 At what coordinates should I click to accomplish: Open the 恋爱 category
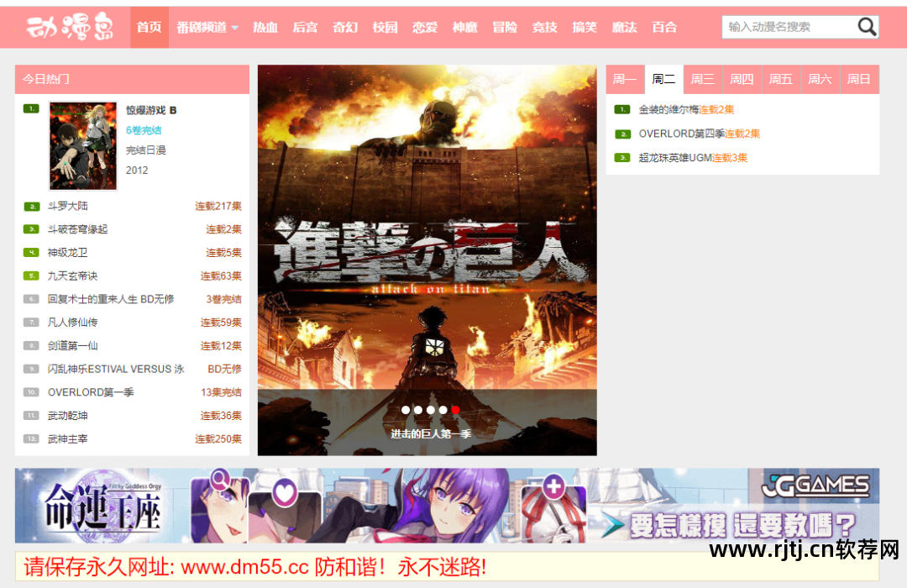coord(425,27)
